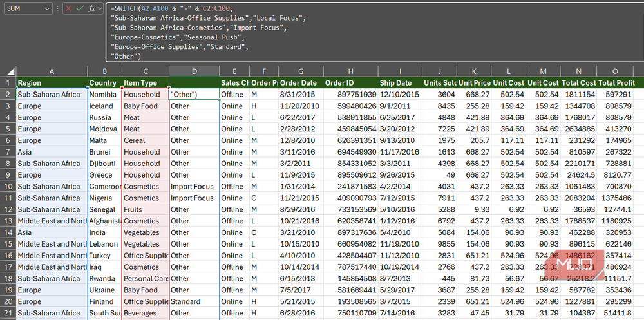This screenshot has width=644, height=320.
Task: Click the Lebanon cell
Action: (105, 244)
